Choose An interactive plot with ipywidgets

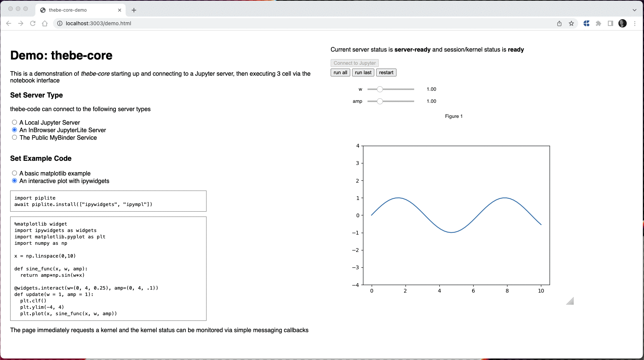14,181
